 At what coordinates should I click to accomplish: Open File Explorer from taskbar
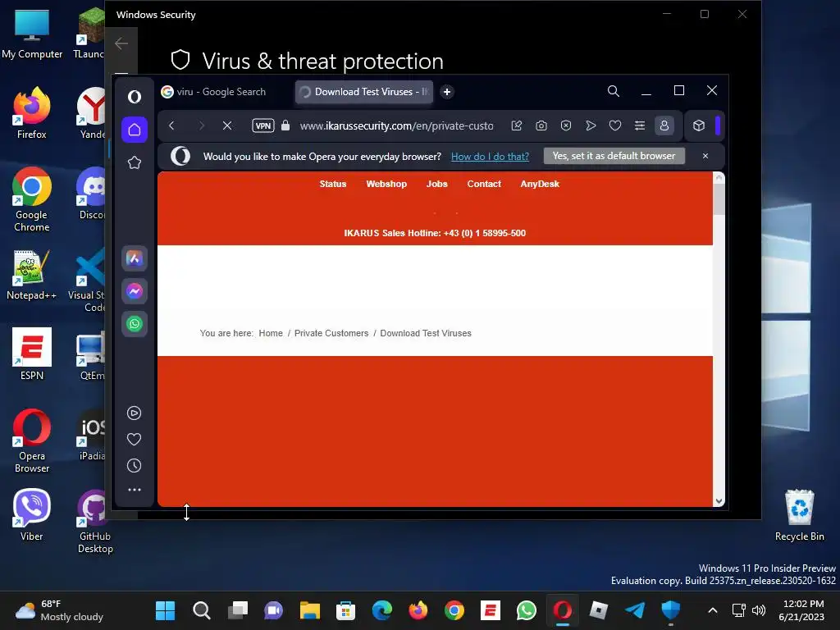click(x=309, y=610)
